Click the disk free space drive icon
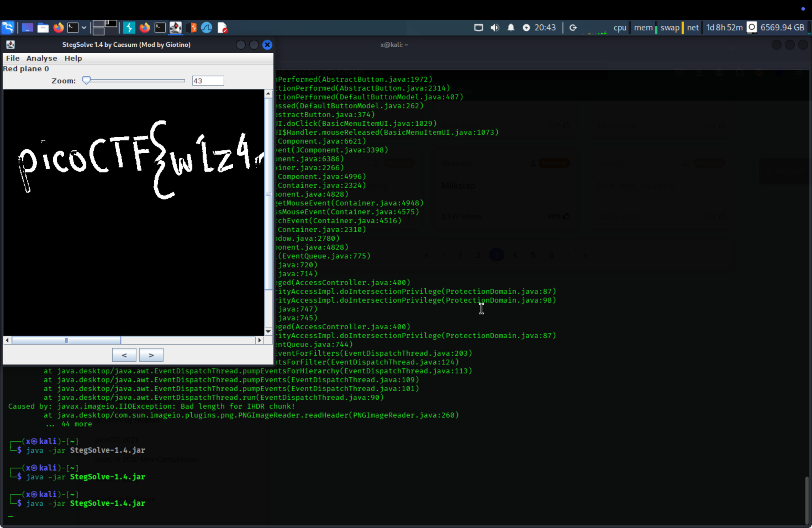 coord(751,27)
